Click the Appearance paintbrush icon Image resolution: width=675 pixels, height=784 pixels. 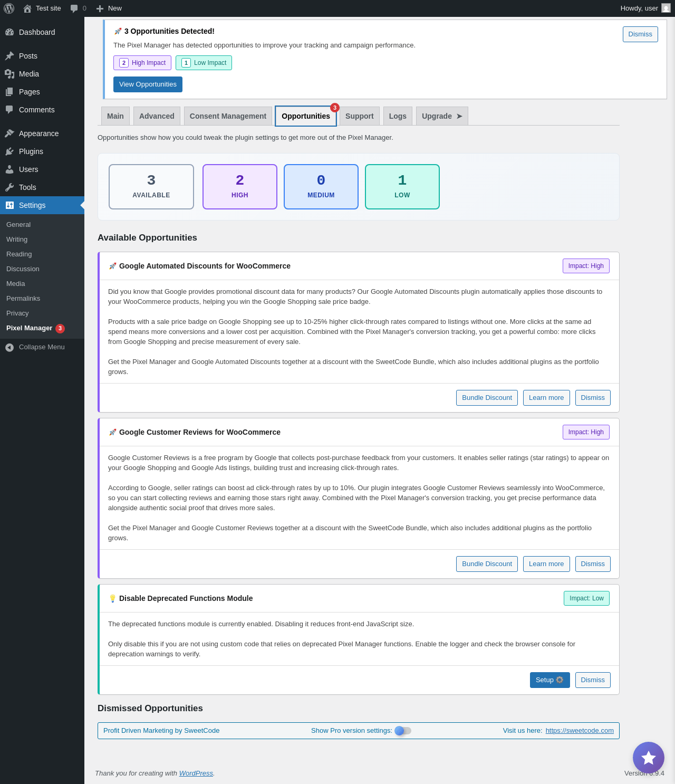click(x=9, y=133)
